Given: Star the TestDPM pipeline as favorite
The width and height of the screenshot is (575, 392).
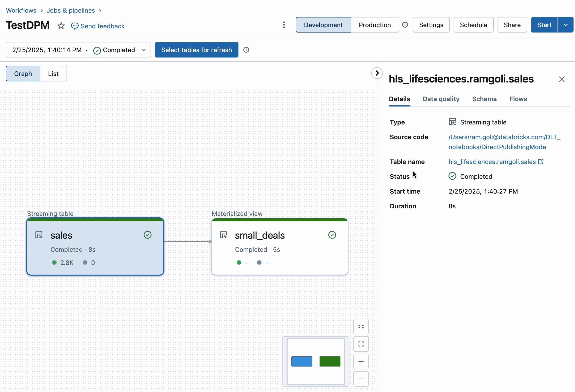Looking at the screenshot, I should pyautogui.click(x=61, y=26).
